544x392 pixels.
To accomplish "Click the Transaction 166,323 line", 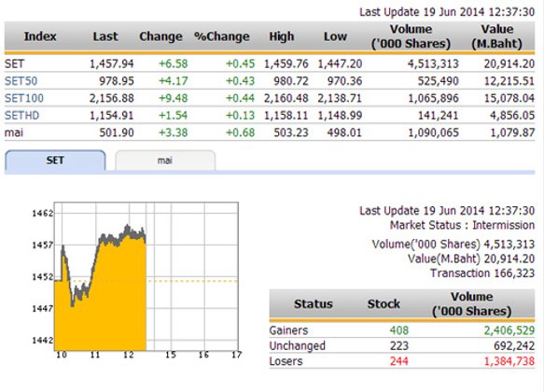I will [x=482, y=273].
